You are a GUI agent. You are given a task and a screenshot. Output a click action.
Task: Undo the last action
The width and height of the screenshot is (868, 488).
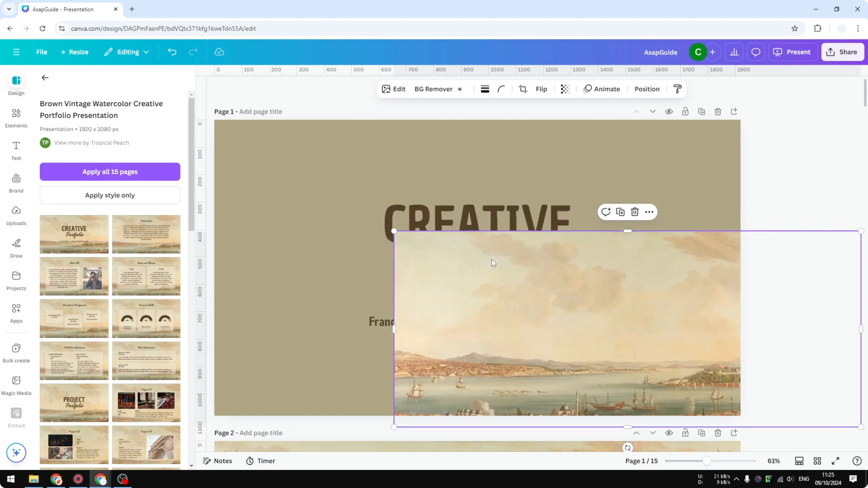coord(172,52)
